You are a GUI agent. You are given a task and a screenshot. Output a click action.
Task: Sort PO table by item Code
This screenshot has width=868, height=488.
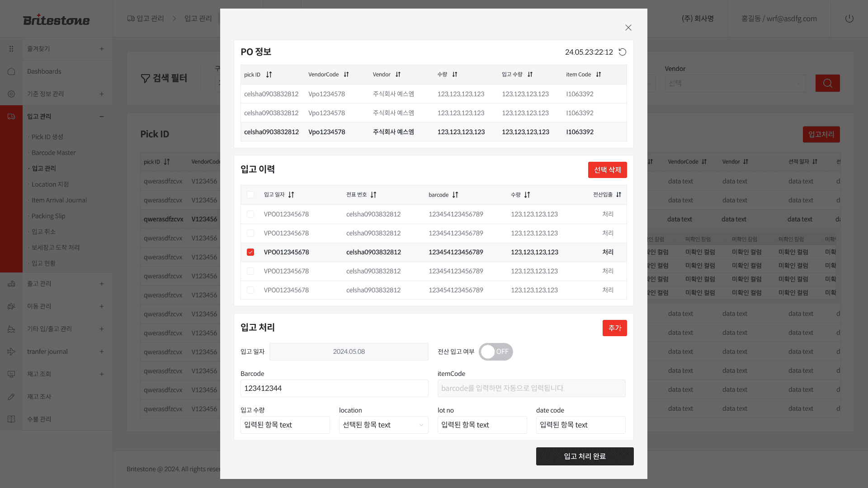coord(599,75)
